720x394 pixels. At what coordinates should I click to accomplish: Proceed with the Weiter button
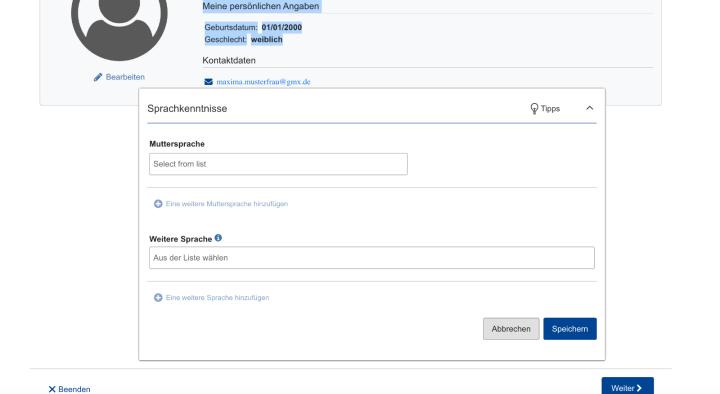(x=627, y=386)
